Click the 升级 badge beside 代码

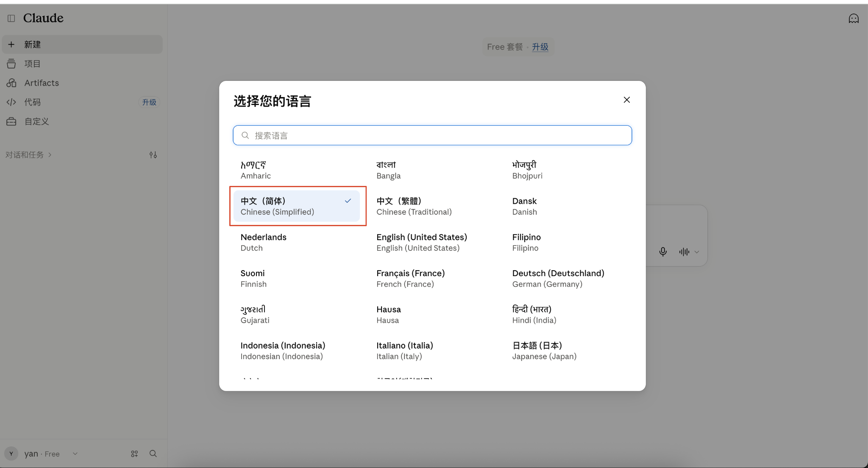[149, 102]
